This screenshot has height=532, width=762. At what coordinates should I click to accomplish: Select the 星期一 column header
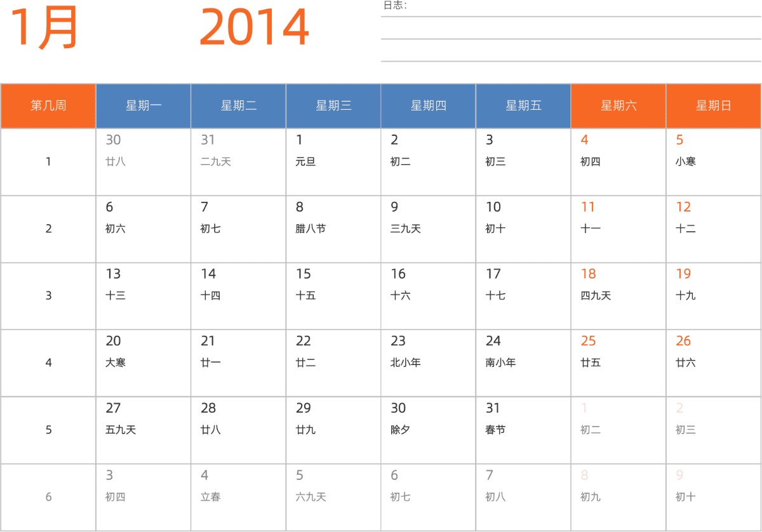click(144, 106)
